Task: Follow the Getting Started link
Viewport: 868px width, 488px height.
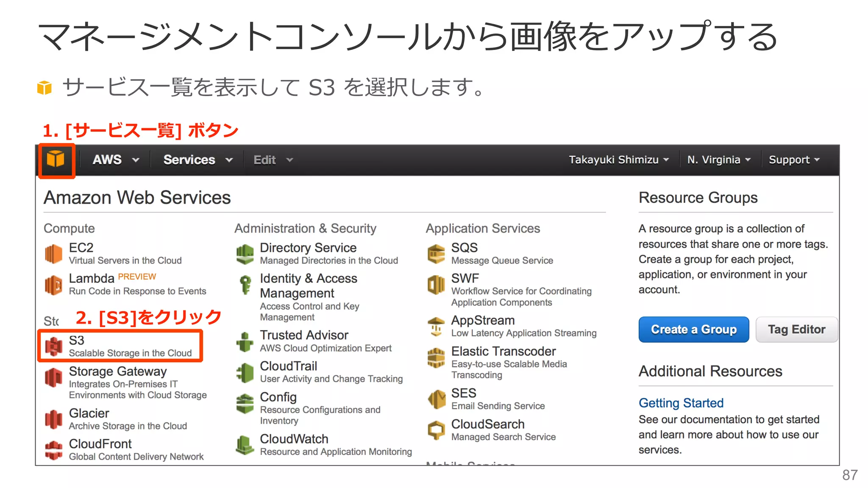Action: [681, 402]
